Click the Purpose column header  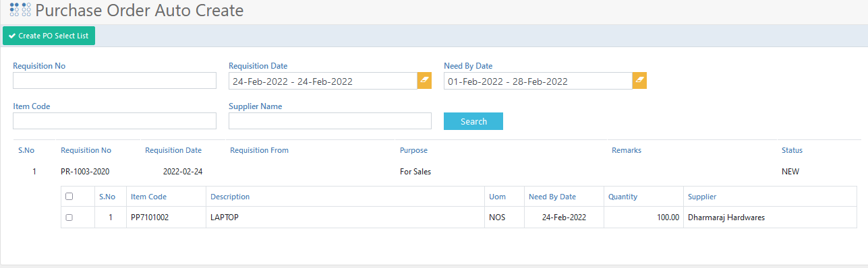413,150
